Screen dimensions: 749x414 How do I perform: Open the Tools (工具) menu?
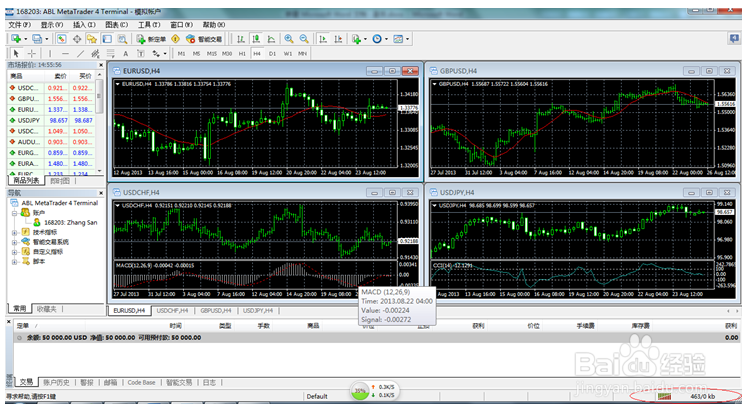pyautogui.click(x=149, y=24)
